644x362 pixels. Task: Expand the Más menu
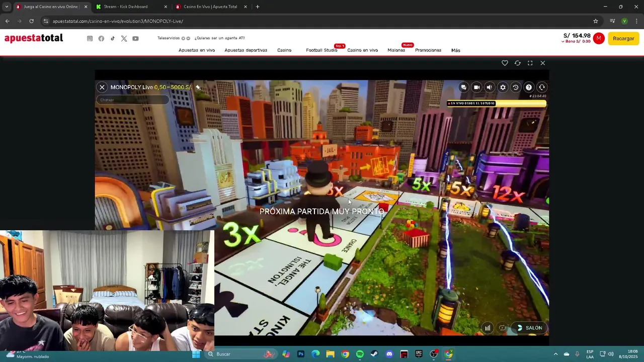tap(456, 50)
